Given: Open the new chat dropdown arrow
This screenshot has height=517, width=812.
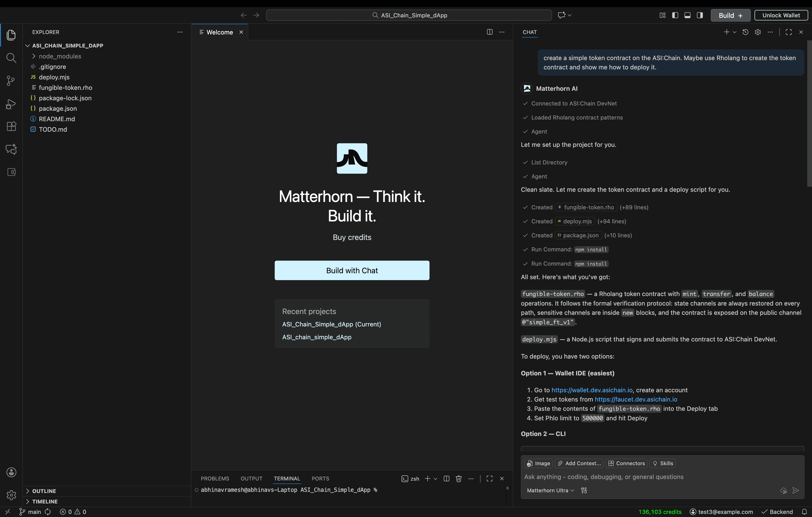Looking at the screenshot, I should click(734, 32).
